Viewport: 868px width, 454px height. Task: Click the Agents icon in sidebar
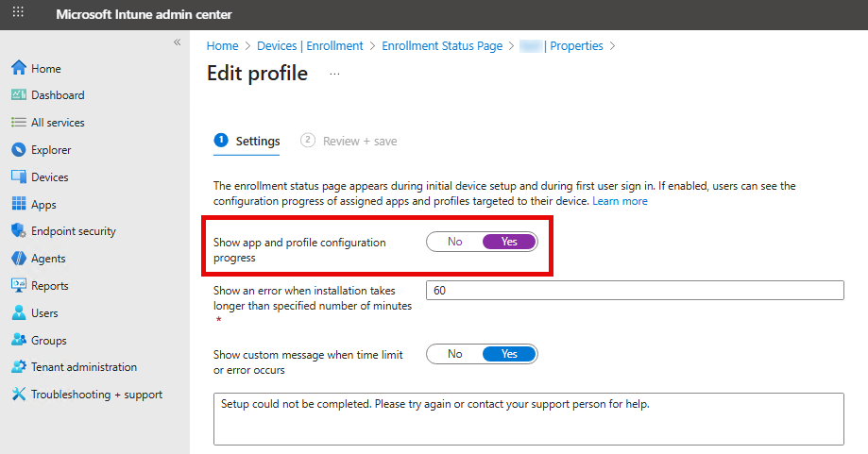[x=19, y=258]
